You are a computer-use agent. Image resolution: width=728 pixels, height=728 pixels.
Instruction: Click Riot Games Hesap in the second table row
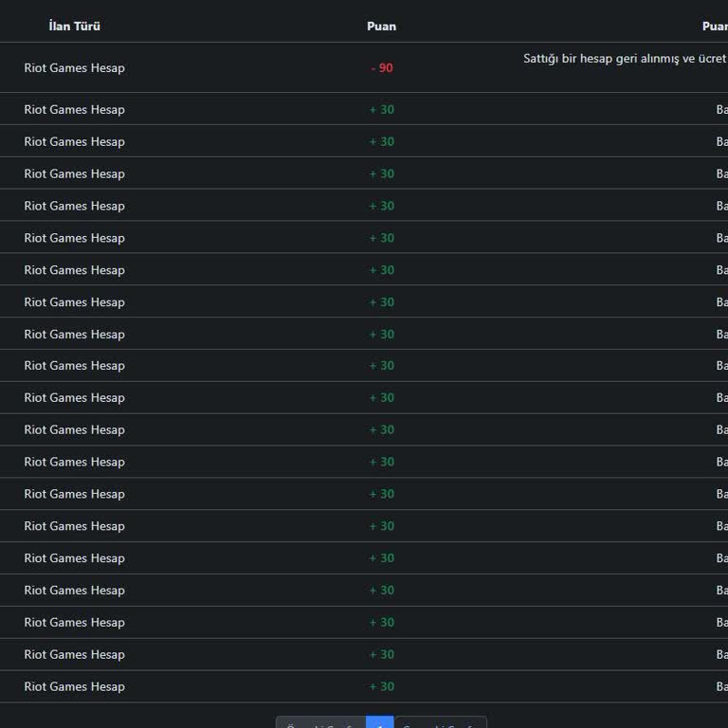pos(74,110)
